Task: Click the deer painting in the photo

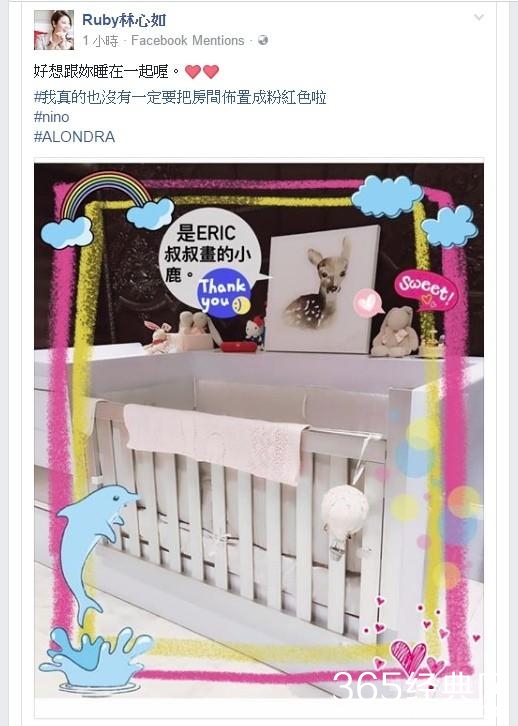Action: (323, 289)
